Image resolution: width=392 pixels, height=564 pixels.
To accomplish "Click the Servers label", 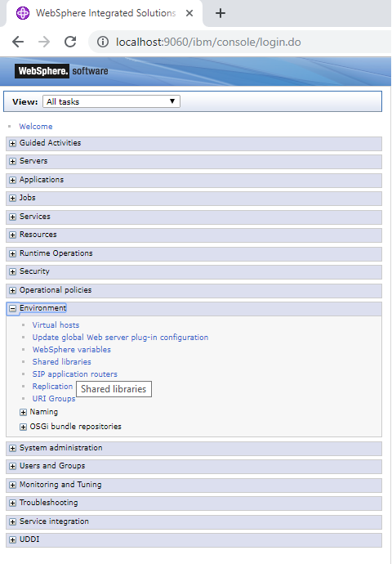I will tap(33, 161).
